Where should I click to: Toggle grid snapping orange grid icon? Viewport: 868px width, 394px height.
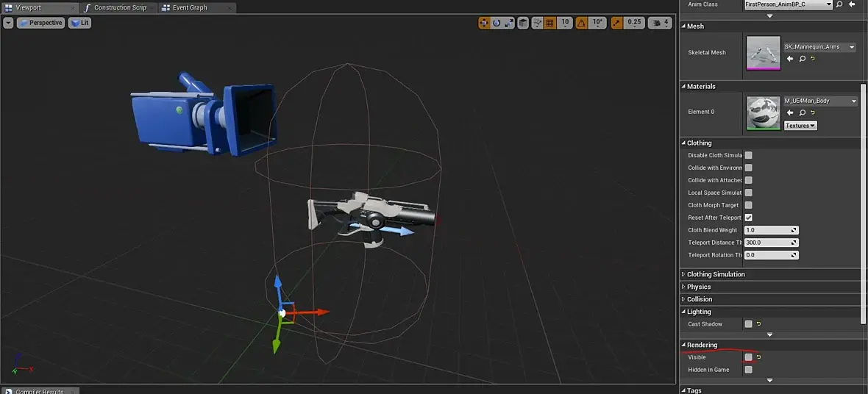pyautogui.click(x=549, y=23)
